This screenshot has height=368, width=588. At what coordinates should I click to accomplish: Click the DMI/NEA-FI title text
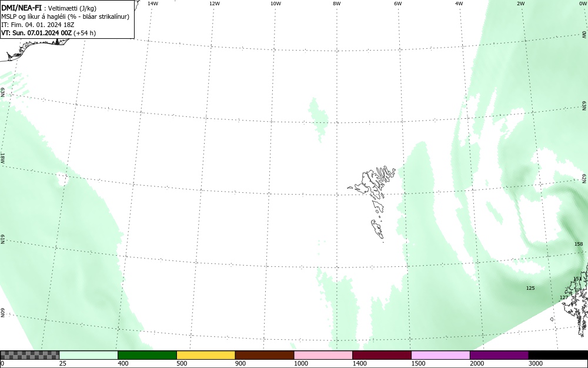(x=21, y=8)
